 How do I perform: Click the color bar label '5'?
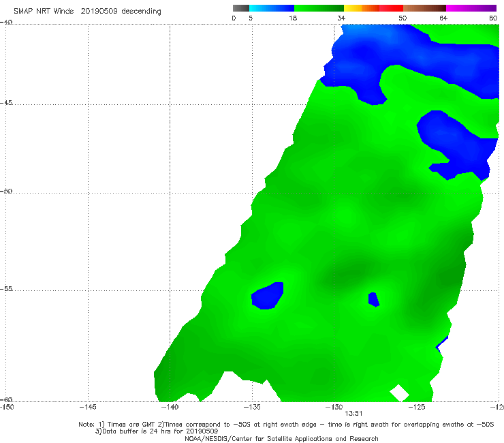[x=251, y=18]
